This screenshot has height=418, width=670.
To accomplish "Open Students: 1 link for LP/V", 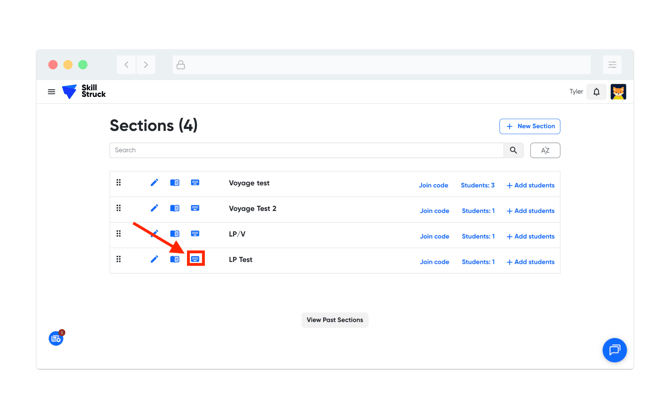I will (x=478, y=236).
